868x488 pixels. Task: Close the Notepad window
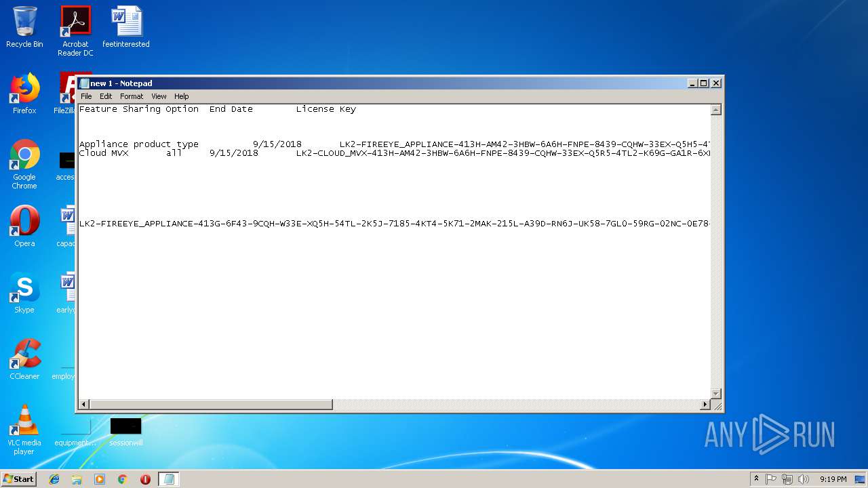point(715,83)
